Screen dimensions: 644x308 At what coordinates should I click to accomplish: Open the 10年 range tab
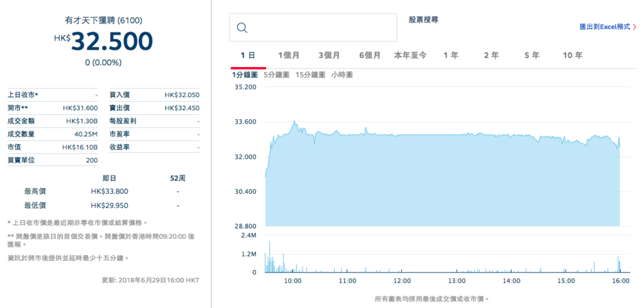point(573,55)
